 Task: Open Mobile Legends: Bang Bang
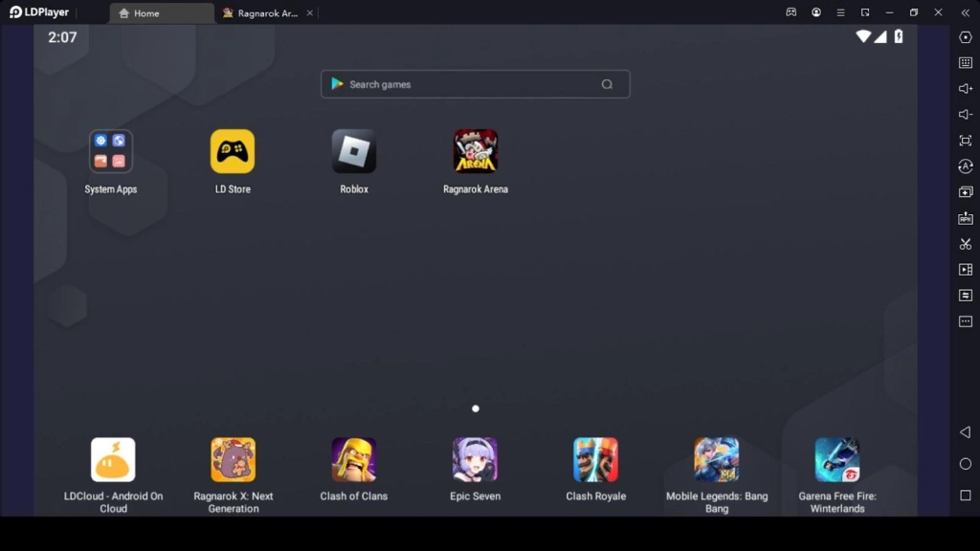click(x=716, y=459)
